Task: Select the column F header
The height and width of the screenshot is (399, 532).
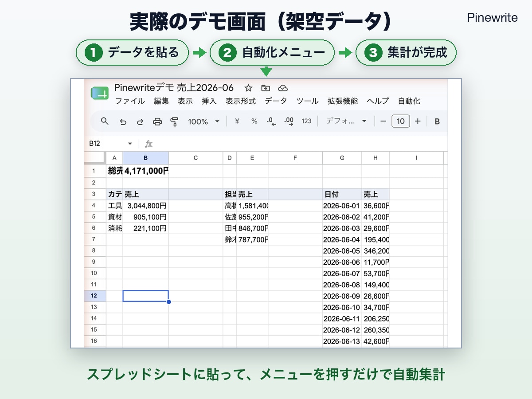Action: tap(295, 158)
